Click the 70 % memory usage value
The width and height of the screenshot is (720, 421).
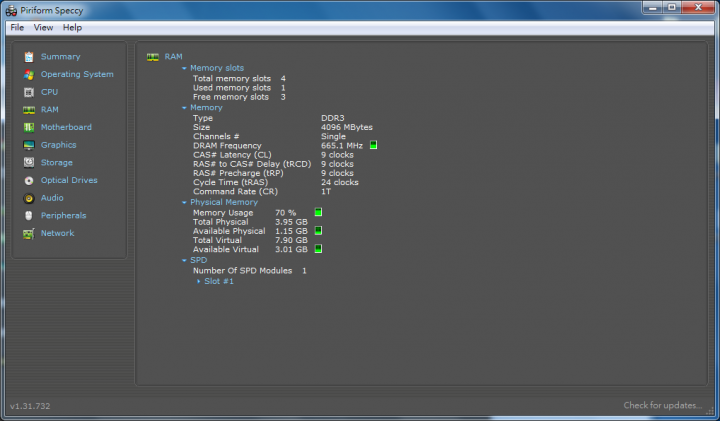[x=286, y=213]
